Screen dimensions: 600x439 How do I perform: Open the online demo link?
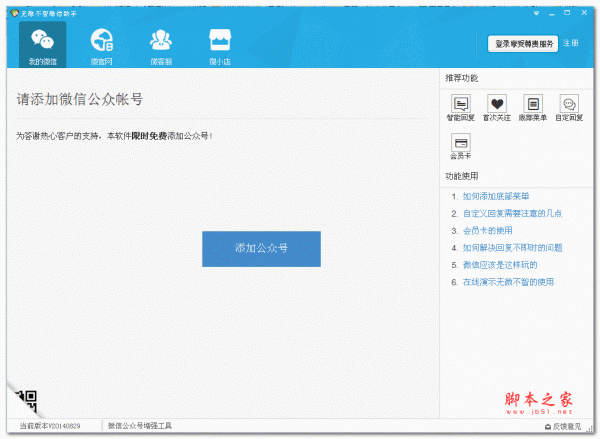pos(508,282)
